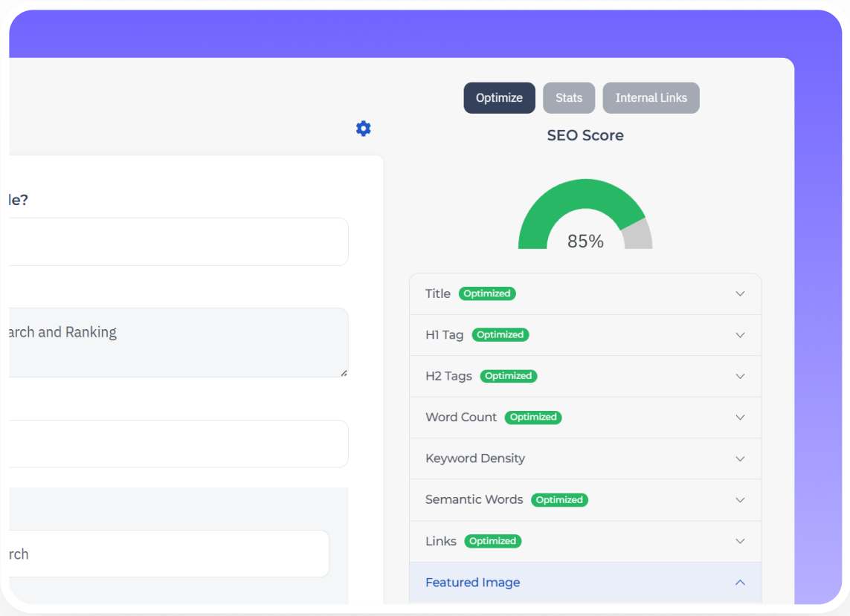The width and height of the screenshot is (850, 616).
Task: Open the Stats tab
Action: 569,98
